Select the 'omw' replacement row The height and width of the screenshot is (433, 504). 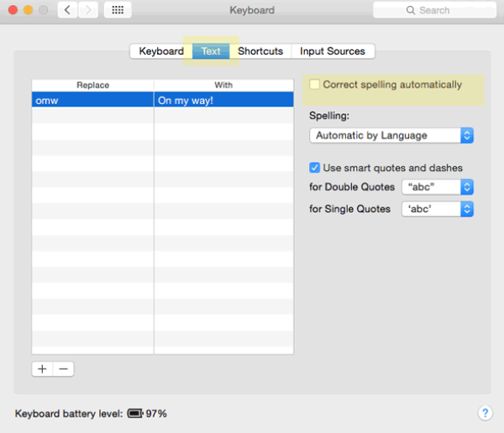(92, 100)
